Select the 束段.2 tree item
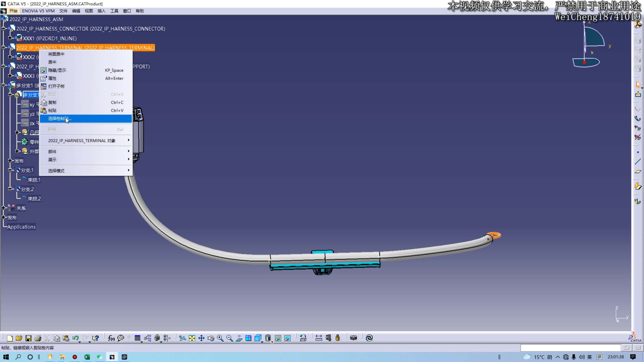Viewport: 644px width, 362px height. [x=34, y=199]
